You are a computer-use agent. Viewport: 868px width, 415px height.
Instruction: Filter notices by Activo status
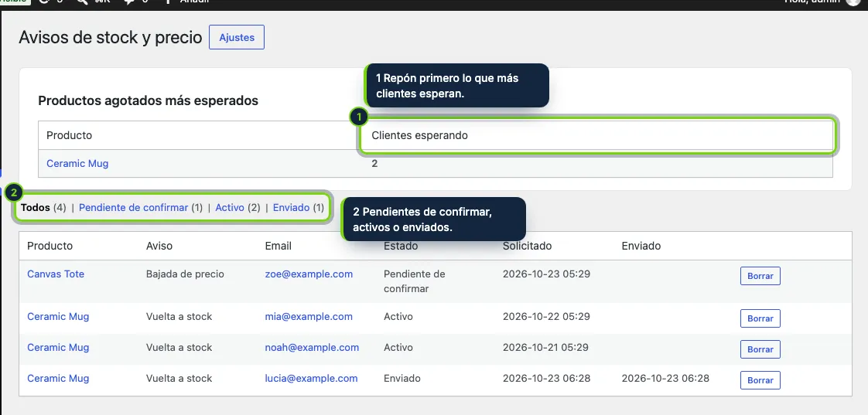click(x=230, y=207)
